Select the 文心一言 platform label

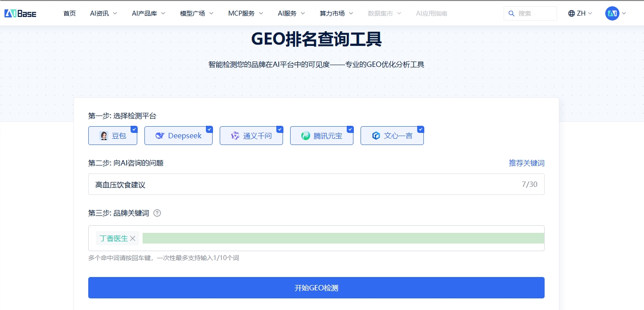(398, 136)
